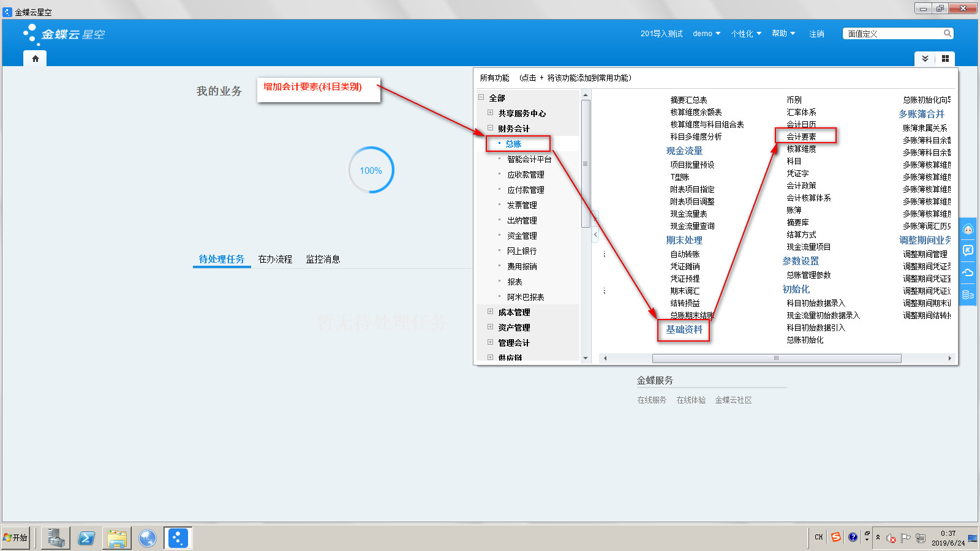The height and width of the screenshot is (551, 980).
Task: Select 费用报销 module
Action: [522, 266]
